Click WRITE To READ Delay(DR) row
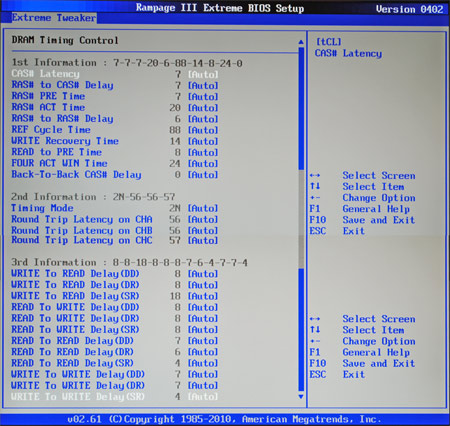The height and width of the screenshot is (426, 450). click(x=115, y=285)
